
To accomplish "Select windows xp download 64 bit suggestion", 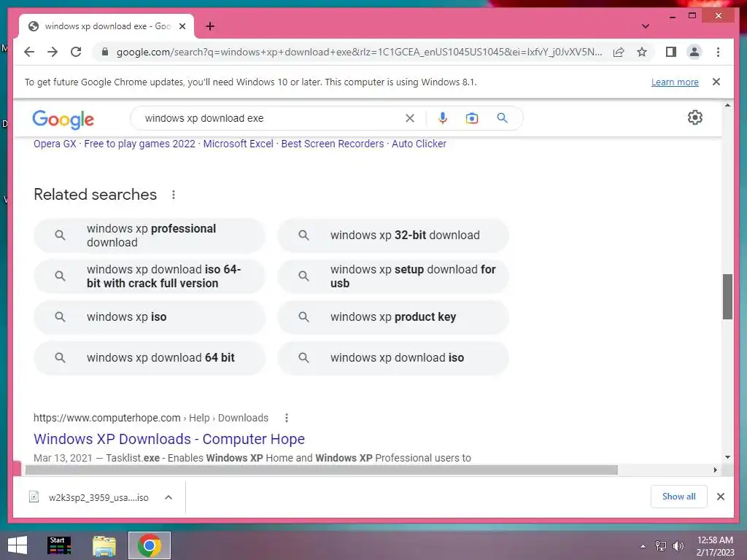I will tap(150, 358).
